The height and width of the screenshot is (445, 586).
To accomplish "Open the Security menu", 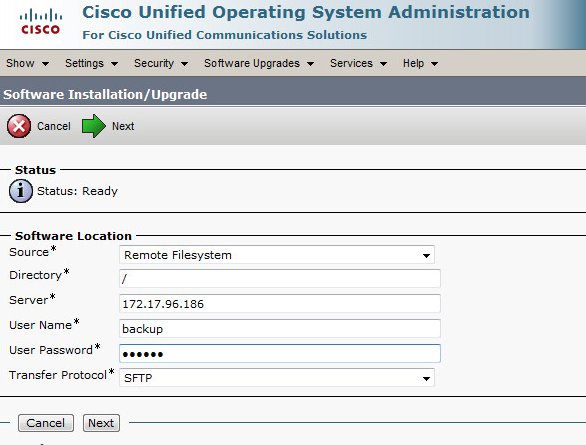I will click(x=161, y=64).
